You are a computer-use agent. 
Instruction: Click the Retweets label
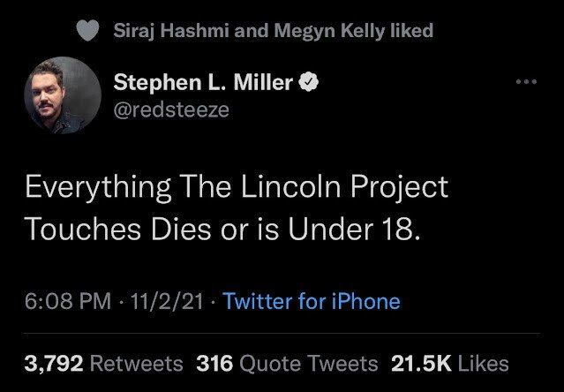coord(135,363)
